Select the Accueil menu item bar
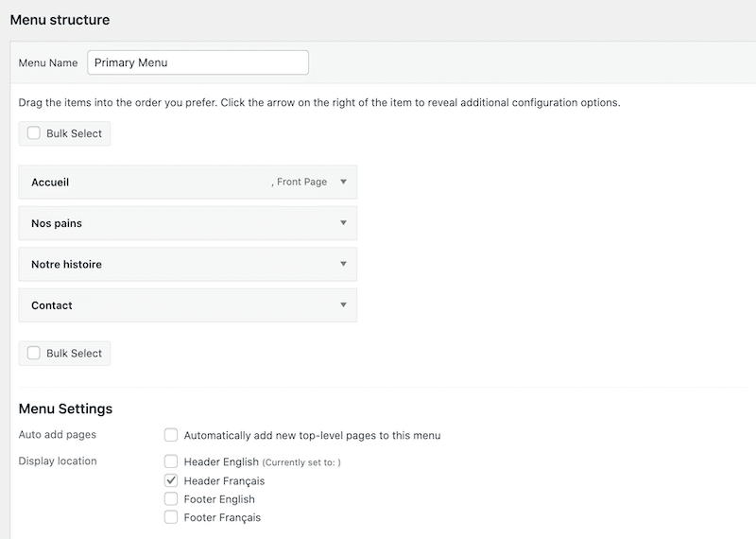The width and height of the screenshot is (756, 539). 187,182
